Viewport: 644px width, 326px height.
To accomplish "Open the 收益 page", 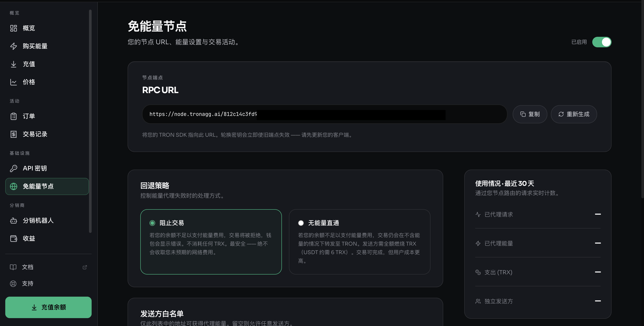I will coord(47,239).
